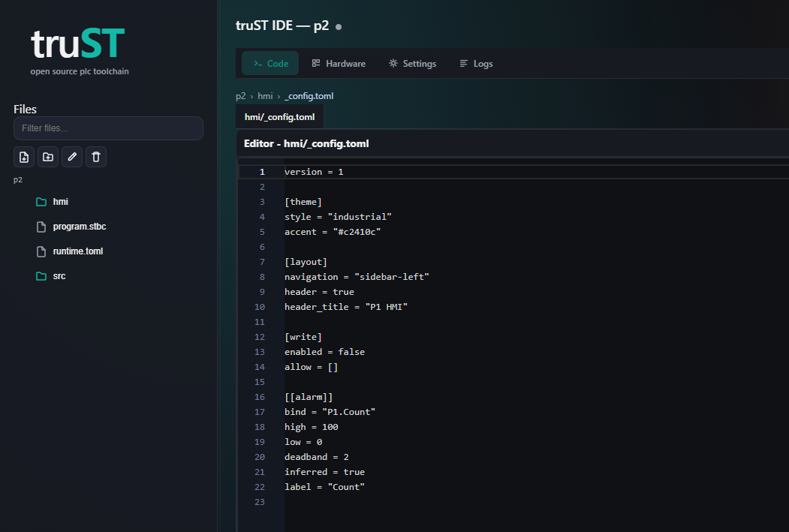Click the truST logo
The image size is (789, 532).
[77, 45]
